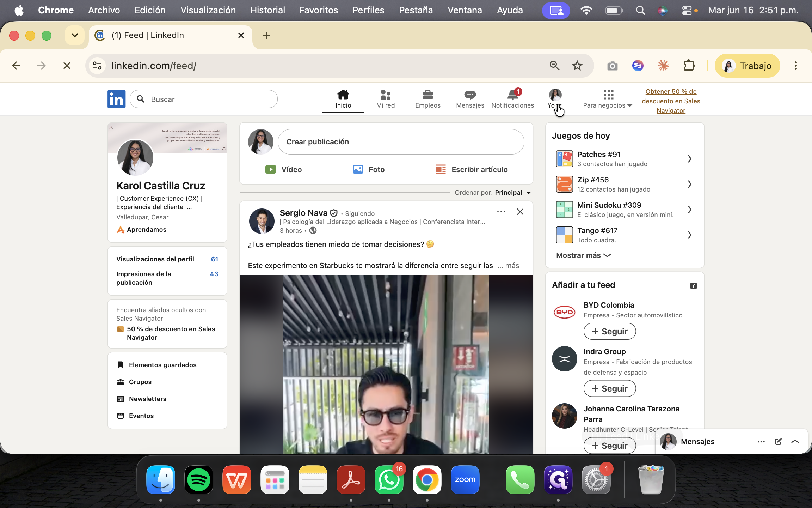
Task: Open Archivo menu in menu bar
Action: (x=104, y=10)
